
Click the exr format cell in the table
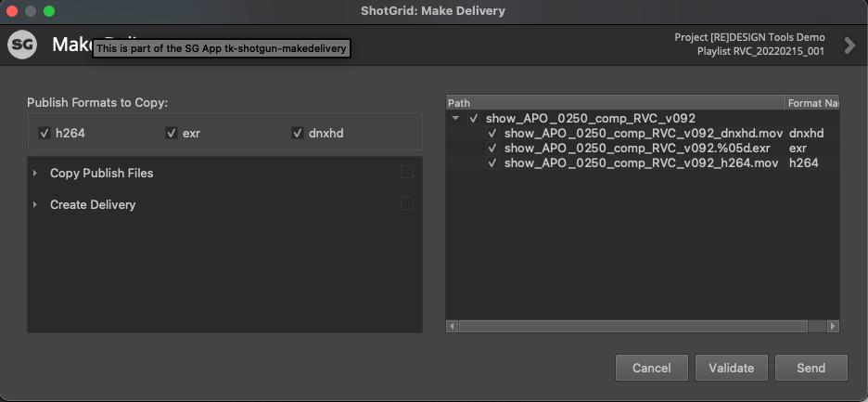[798, 148]
